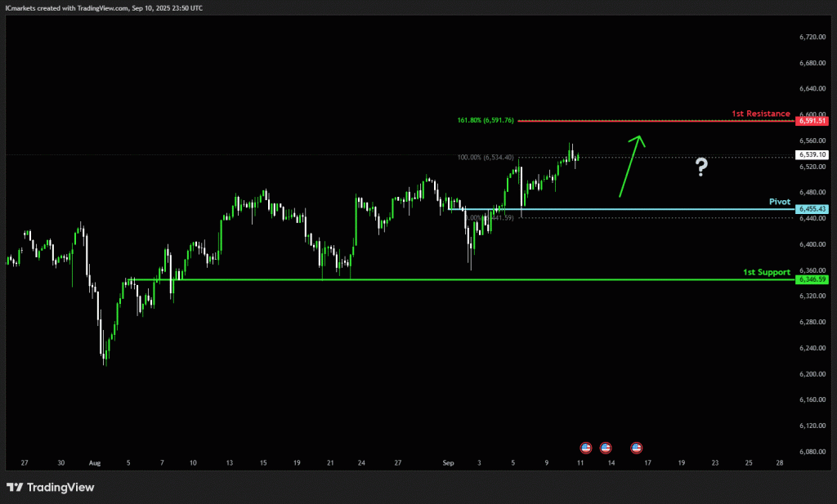Click the 6,160.00 price axis label
The height and width of the screenshot is (504, 837).
tap(812, 399)
